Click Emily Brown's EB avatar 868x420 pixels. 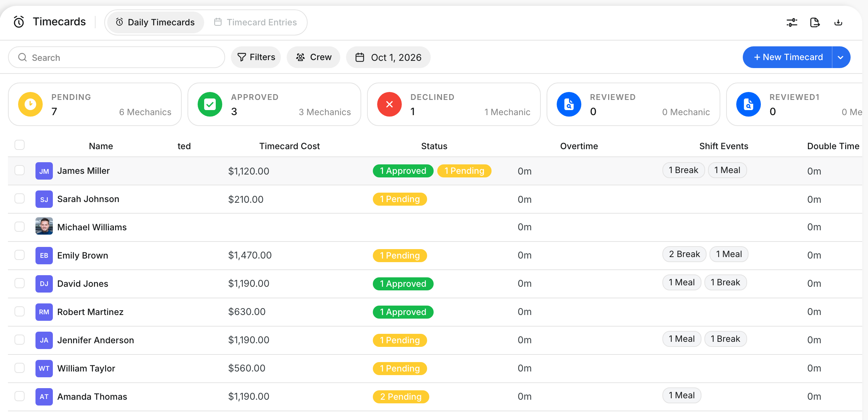coord(44,256)
